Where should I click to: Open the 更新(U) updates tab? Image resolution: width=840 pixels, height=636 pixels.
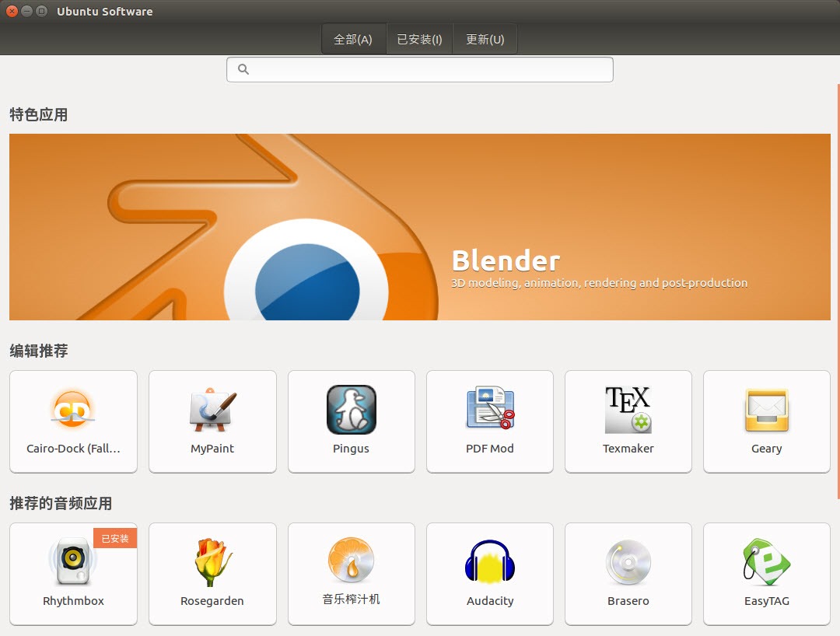click(485, 40)
